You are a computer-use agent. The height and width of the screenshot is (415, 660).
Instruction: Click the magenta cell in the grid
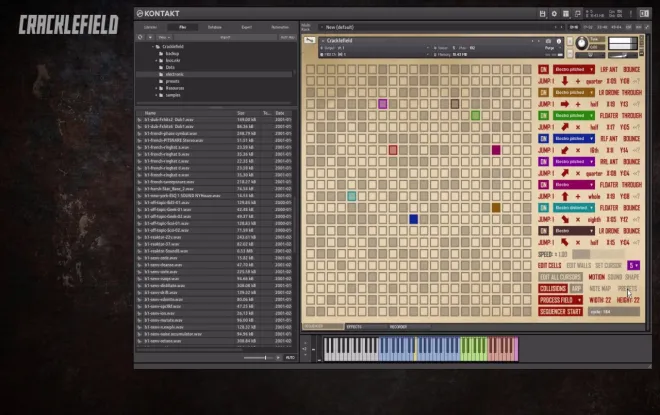tap(496, 150)
